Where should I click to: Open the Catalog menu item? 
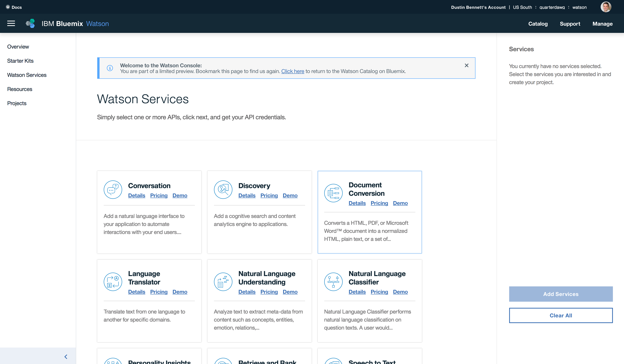tap(538, 24)
